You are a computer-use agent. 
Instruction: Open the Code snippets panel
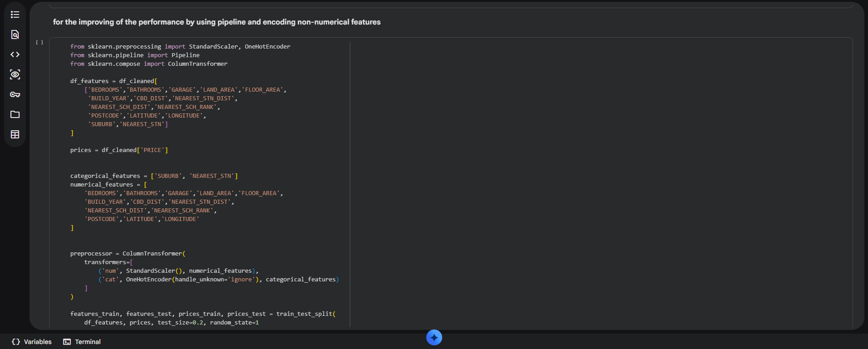(15, 54)
